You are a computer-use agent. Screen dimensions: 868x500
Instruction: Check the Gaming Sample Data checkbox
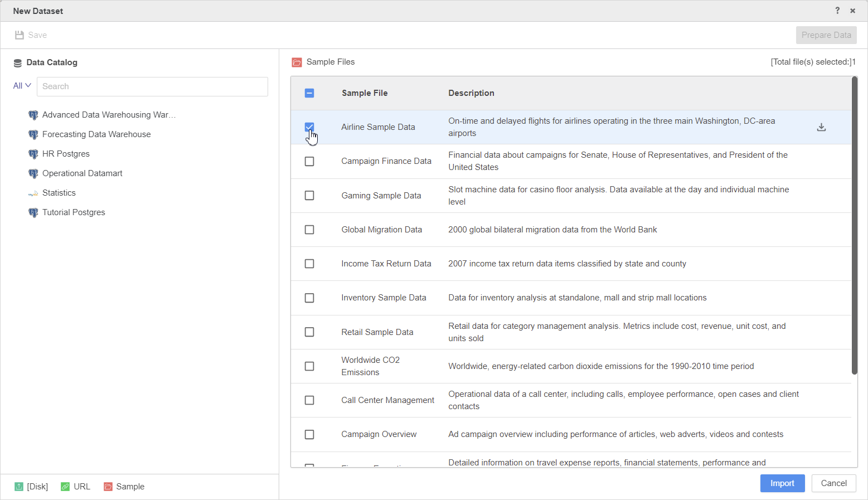[309, 196]
